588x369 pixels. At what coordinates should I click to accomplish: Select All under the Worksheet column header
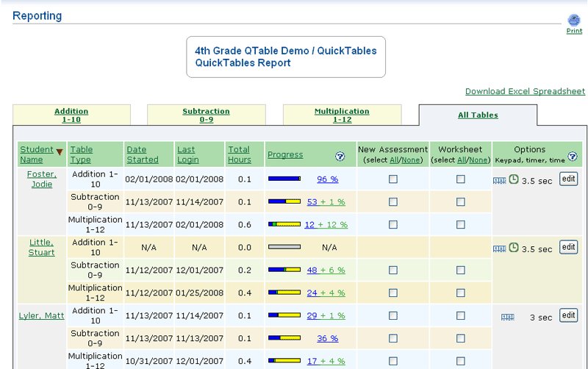click(462, 160)
